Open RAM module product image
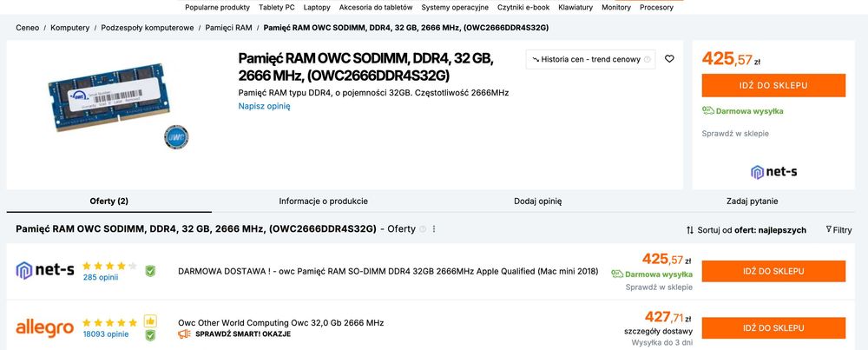868x350 pixels. tap(108, 98)
